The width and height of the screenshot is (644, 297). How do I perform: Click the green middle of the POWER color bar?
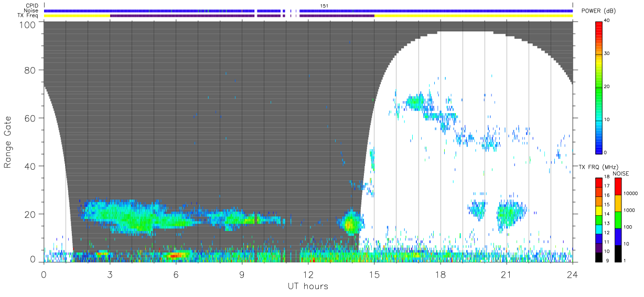point(599,86)
